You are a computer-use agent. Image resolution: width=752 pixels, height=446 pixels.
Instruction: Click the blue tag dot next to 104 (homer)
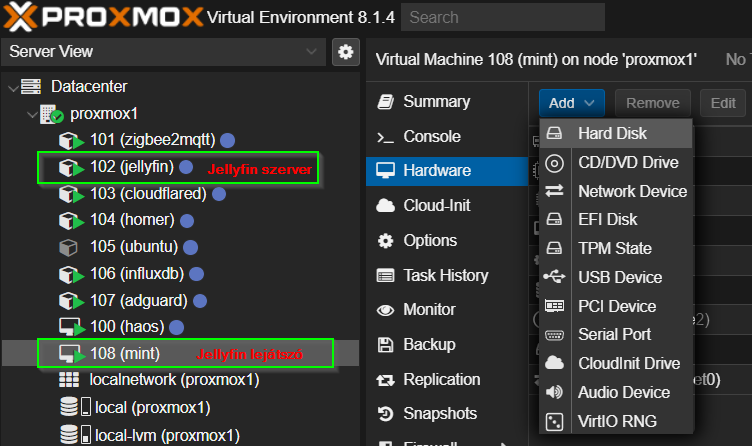coord(187,221)
